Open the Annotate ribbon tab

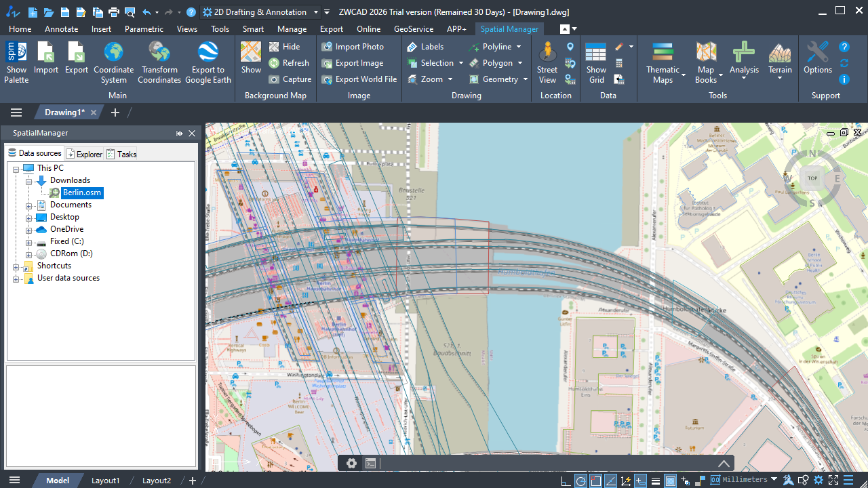[x=61, y=29]
